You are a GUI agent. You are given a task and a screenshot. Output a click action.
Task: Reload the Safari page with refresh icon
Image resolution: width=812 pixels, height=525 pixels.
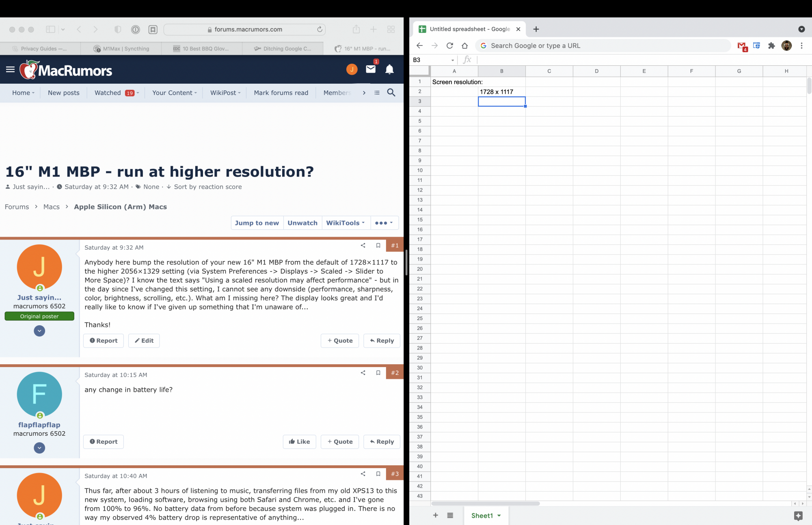[320, 29]
